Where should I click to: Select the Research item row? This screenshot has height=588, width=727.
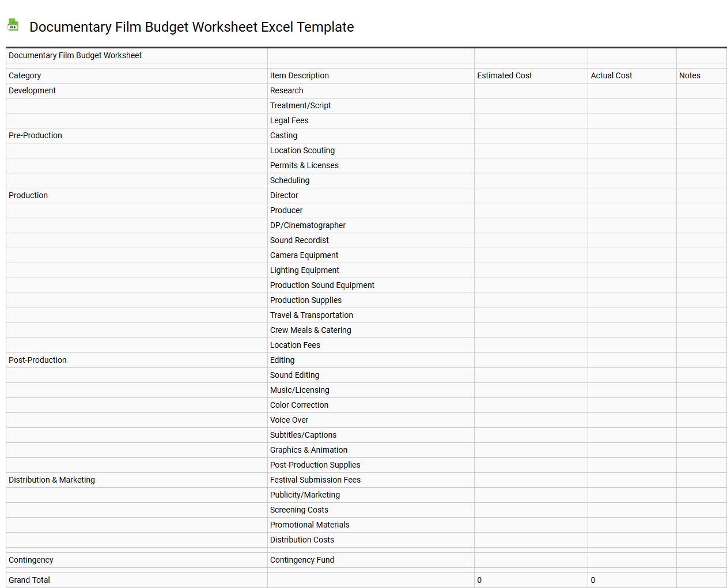[x=286, y=90]
